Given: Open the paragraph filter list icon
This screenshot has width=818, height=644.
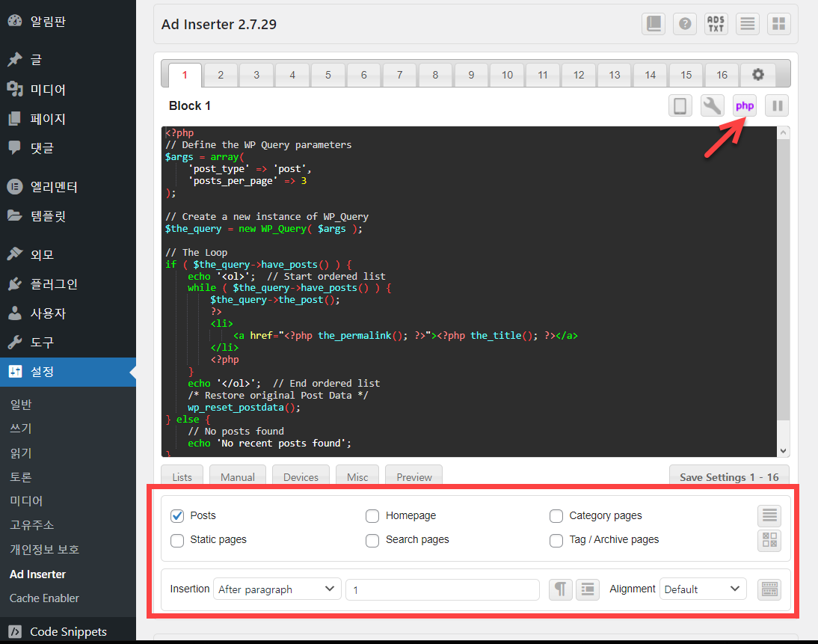Looking at the screenshot, I should point(588,589).
